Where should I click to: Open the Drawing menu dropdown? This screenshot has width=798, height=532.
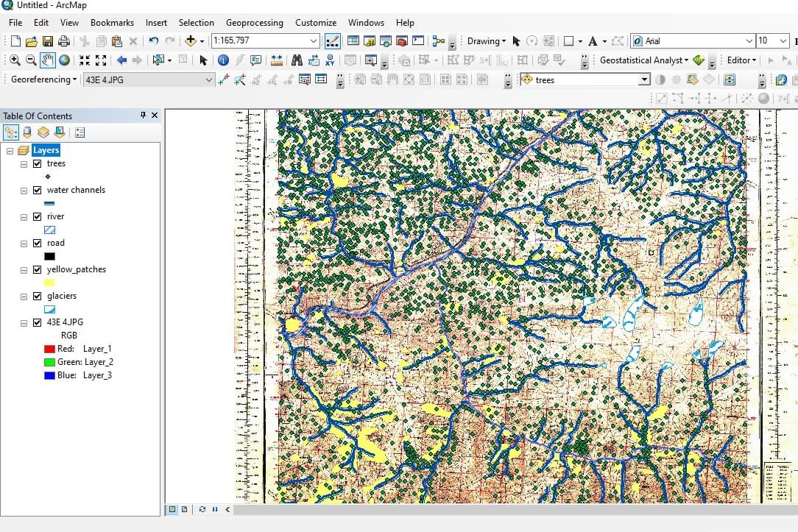[486, 41]
